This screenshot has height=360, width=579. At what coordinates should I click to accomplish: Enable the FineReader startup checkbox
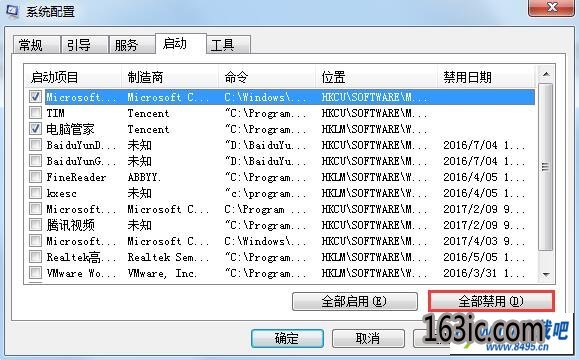pyautogui.click(x=35, y=177)
